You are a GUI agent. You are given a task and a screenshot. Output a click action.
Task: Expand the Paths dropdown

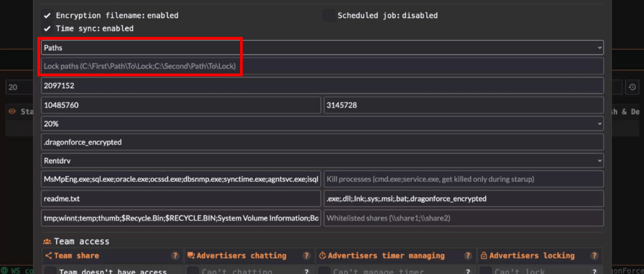click(x=322, y=48)
